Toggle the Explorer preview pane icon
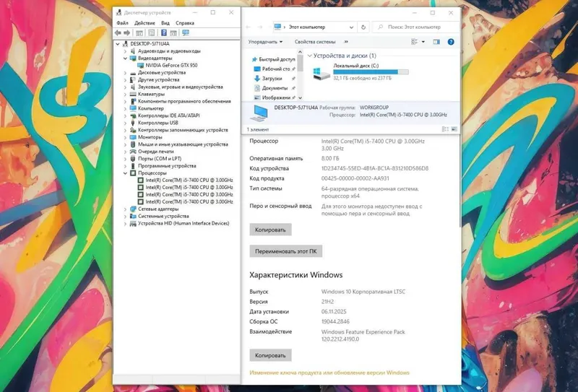 click(x=436, y=42)
